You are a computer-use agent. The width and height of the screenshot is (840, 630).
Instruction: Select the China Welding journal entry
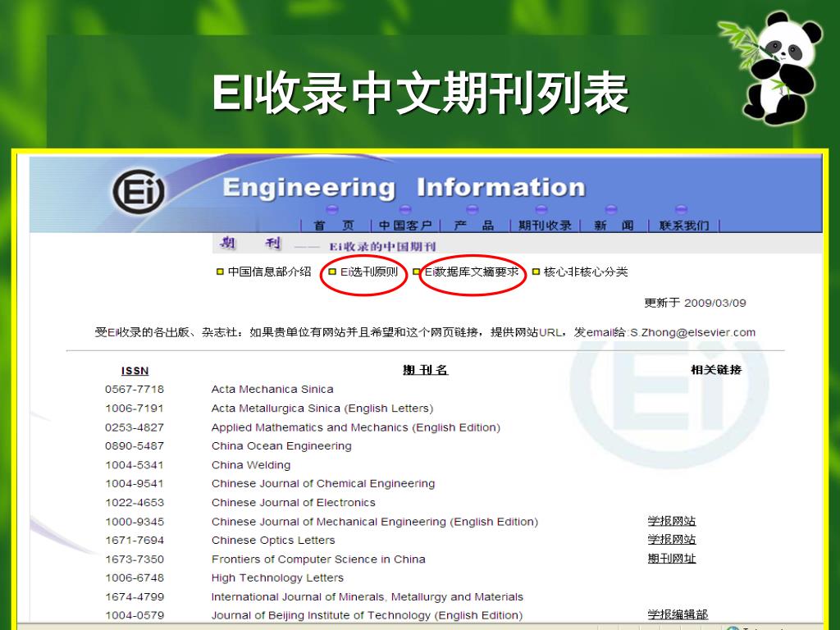pyautogui.click(x=251, y=465)
